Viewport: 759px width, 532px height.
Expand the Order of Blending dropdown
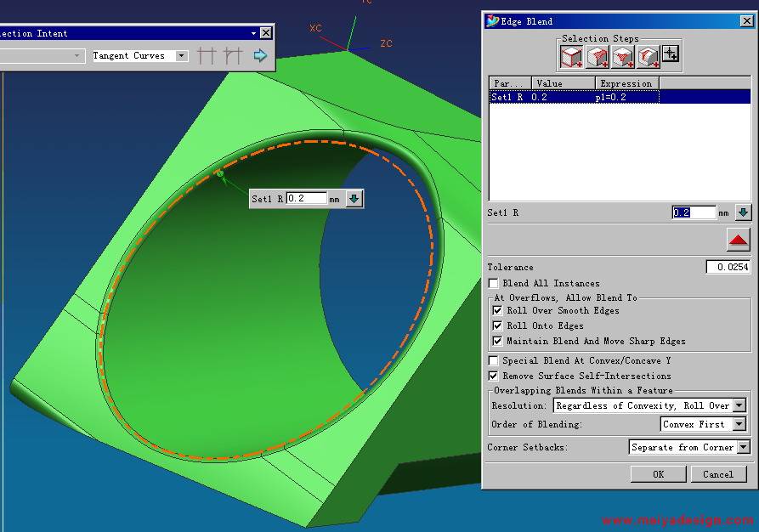739,424
